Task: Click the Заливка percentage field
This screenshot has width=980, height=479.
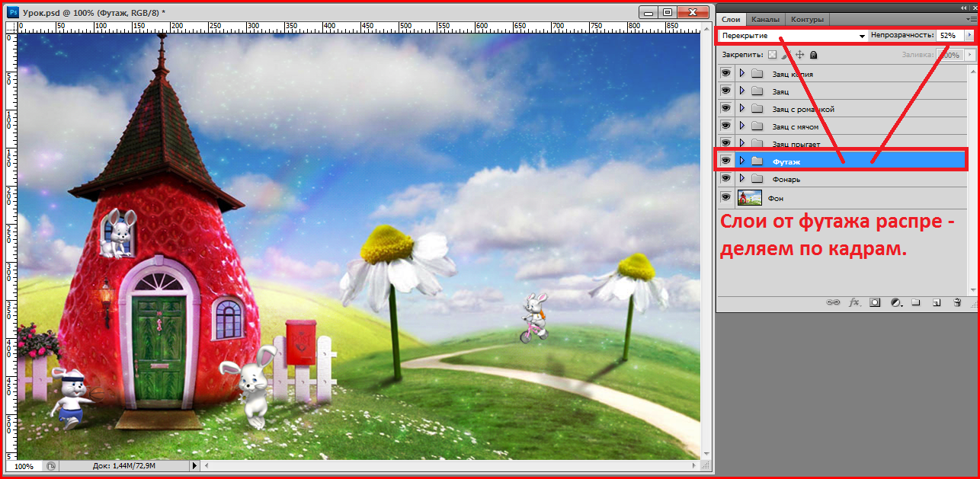Action: [950, 55]
